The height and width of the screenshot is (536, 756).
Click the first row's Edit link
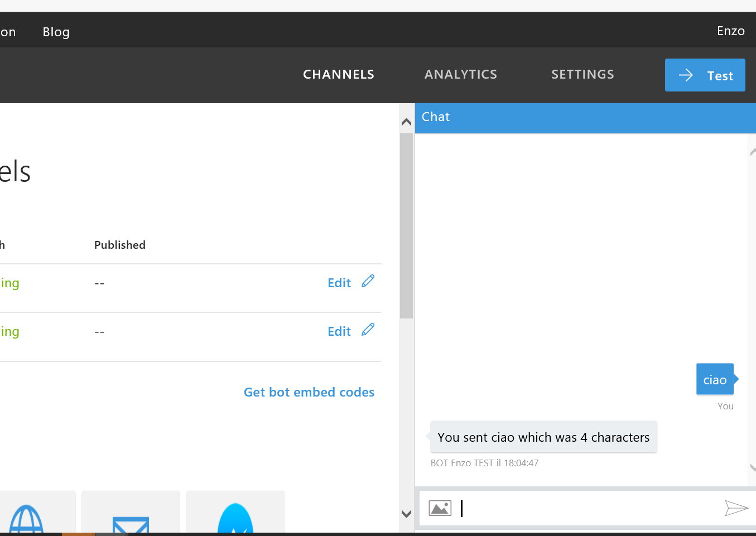coord(339,283)
